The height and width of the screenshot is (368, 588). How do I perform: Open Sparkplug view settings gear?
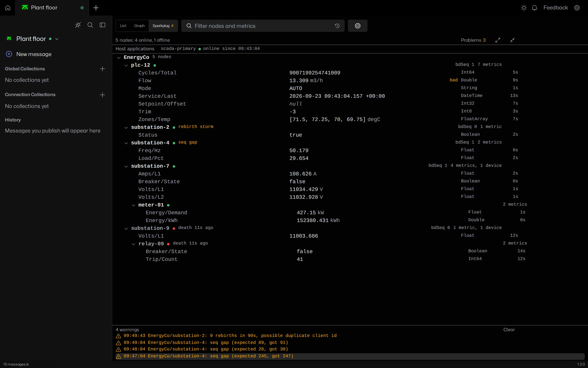point(357,26)
